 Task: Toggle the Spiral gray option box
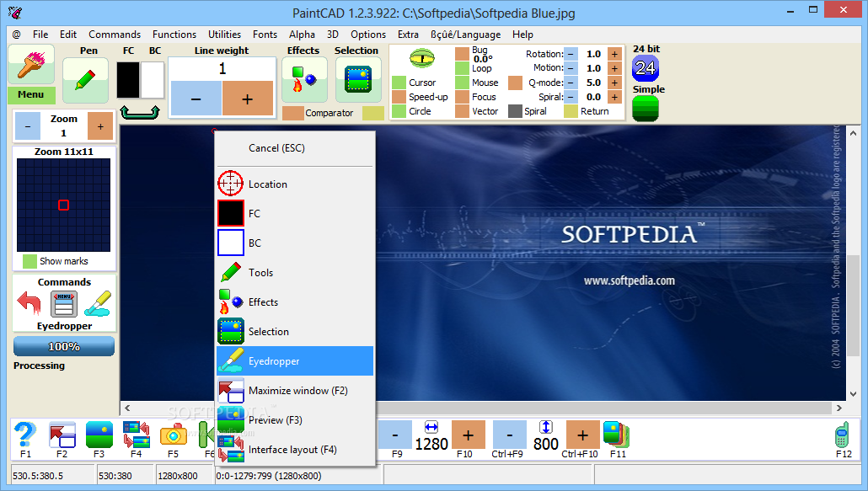coord(515,111)
